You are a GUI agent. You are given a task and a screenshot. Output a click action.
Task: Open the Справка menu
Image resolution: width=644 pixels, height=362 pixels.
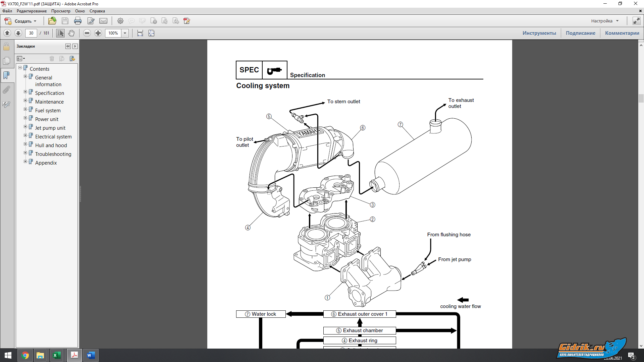(97, 11)
